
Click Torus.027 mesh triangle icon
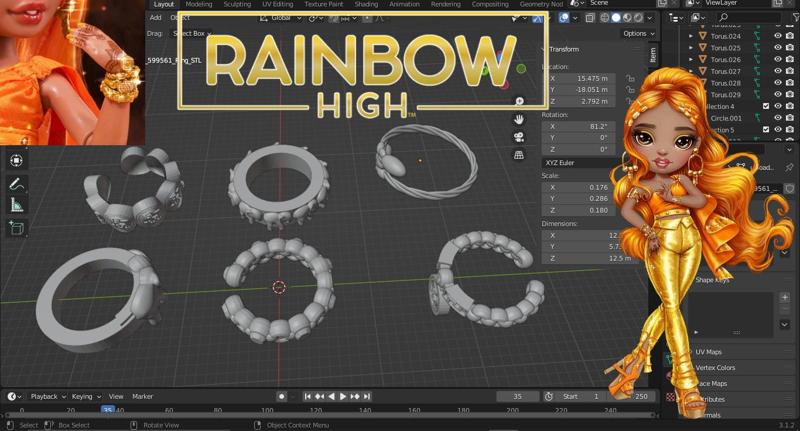click(x=703, y=71)
